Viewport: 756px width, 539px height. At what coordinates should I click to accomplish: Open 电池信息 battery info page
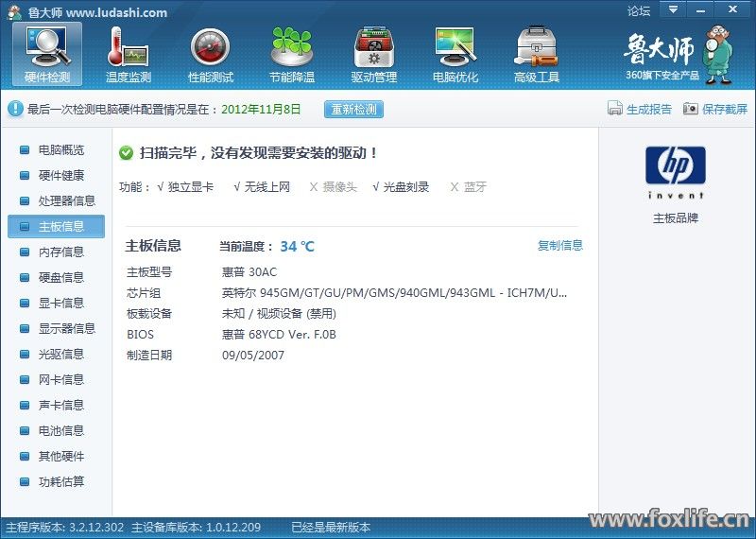click(x=60, y=431)
